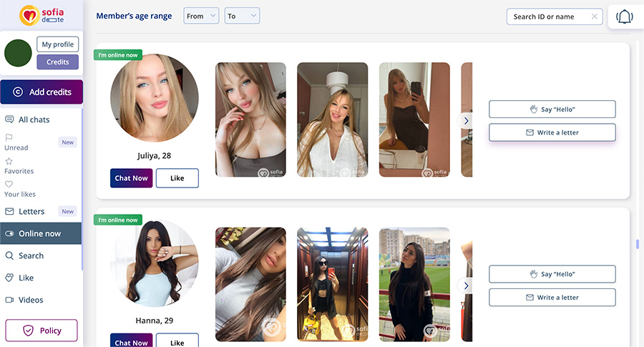Toggle the Online now switch
Screen dimensions: 644x347
(10, 234)
